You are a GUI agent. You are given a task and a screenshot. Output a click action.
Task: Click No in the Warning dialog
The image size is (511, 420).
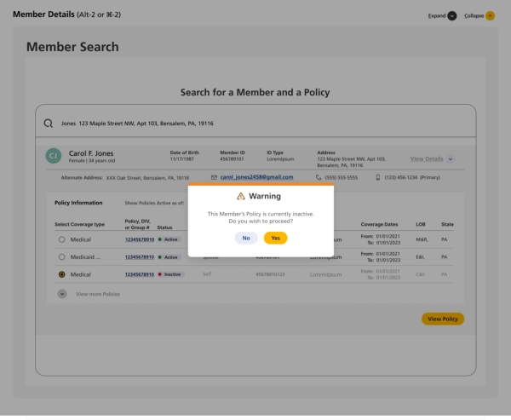(x=246, y=239)
